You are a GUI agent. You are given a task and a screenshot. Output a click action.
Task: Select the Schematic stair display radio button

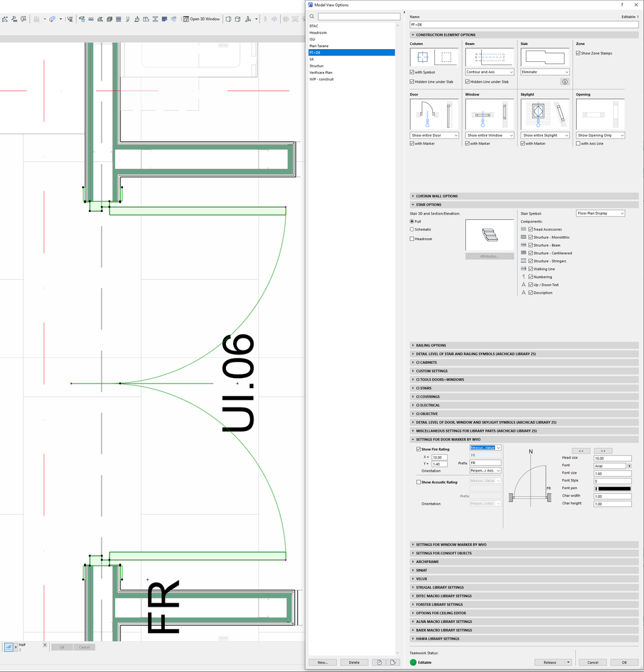point(412,229)
